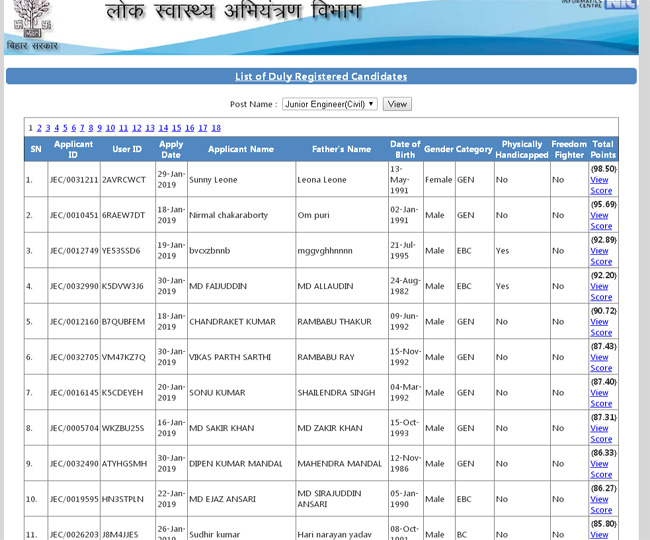
Task: Select father's name MAHENDRA MANDAL
Action: pyautogui.click(x=340, y=464)
